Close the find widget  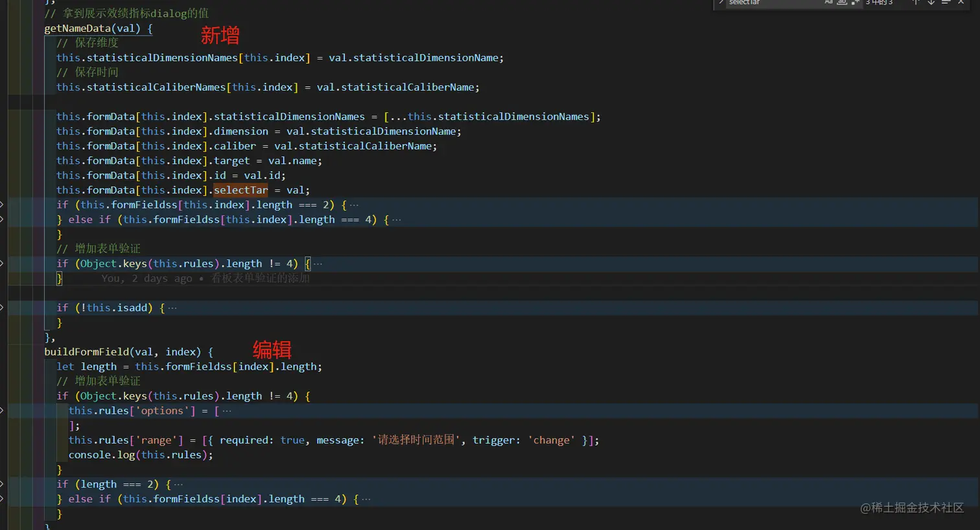(961, 2)
